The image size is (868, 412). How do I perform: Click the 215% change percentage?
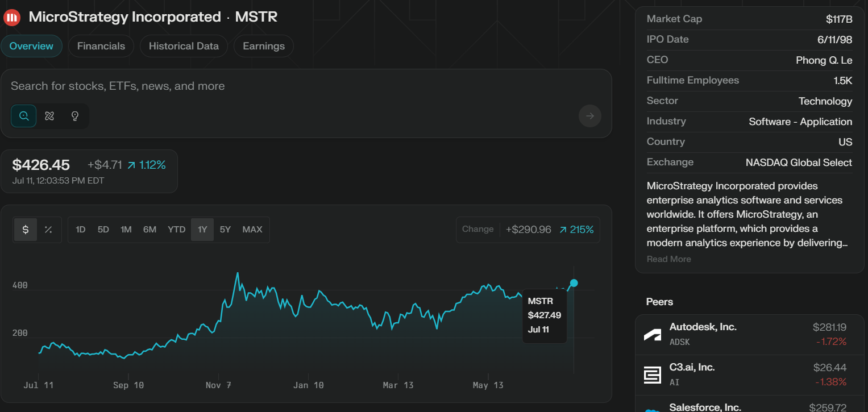pyautogui.click(x=576, y=230)
